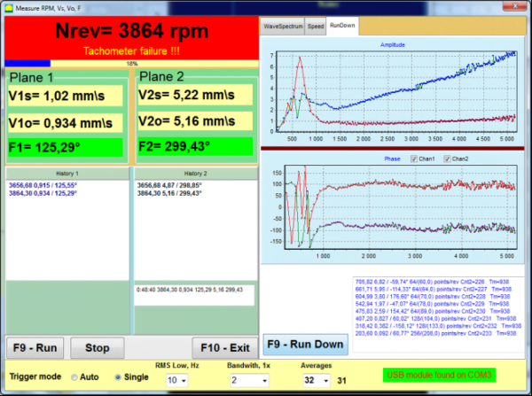This screenshot has height=396, width=532.
Task: Start the F9 - Run Down measurement
Action: pyautogui.click(x=305, y=344)
